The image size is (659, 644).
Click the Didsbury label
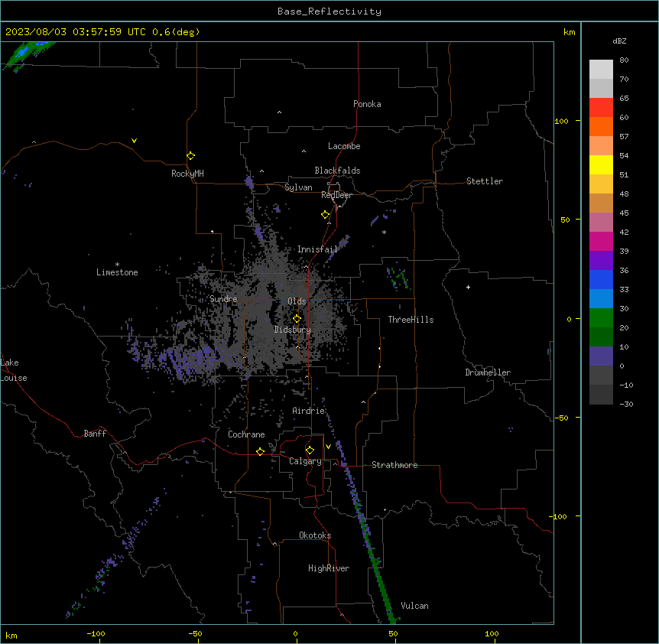tap(292, 330)
